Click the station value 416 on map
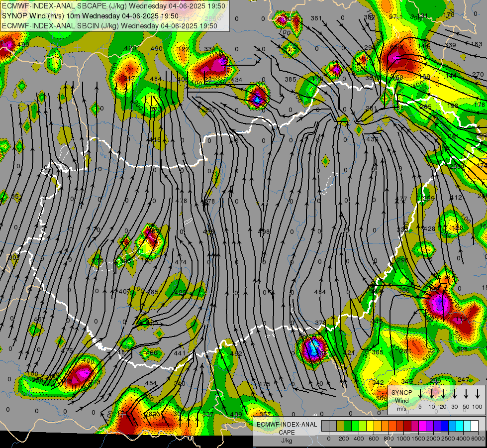Image resolution: width=487 pixels, height=448 pixels. click(x=155, y=139)
